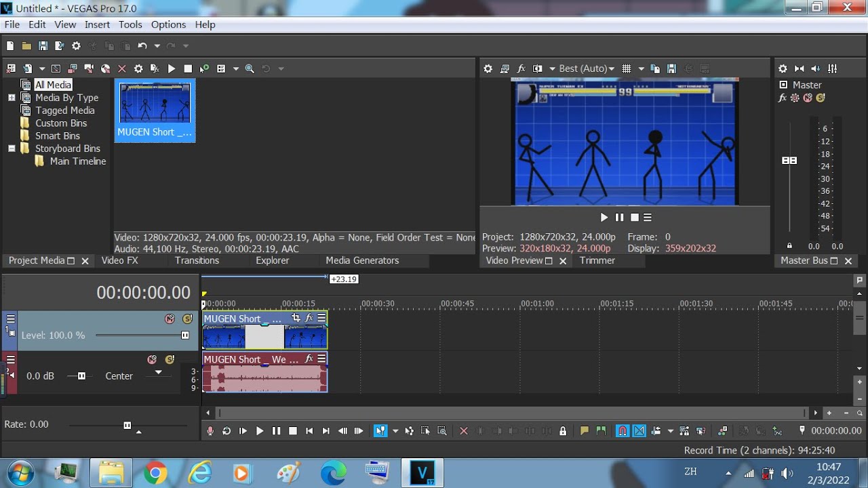Open Event Pan/Crop on video event
The image size is (868, 488).
tap(296, 318)
